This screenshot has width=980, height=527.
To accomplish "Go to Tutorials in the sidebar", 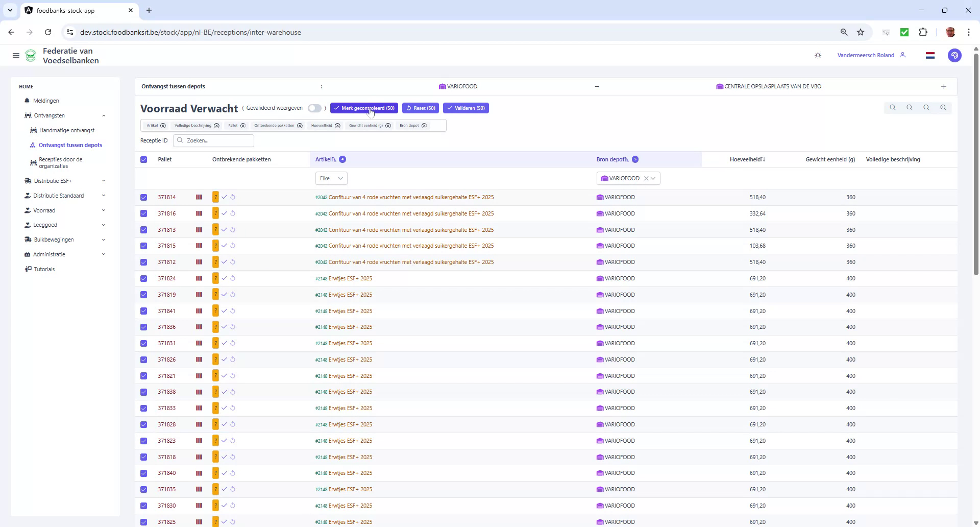I will tap(44, 269).
